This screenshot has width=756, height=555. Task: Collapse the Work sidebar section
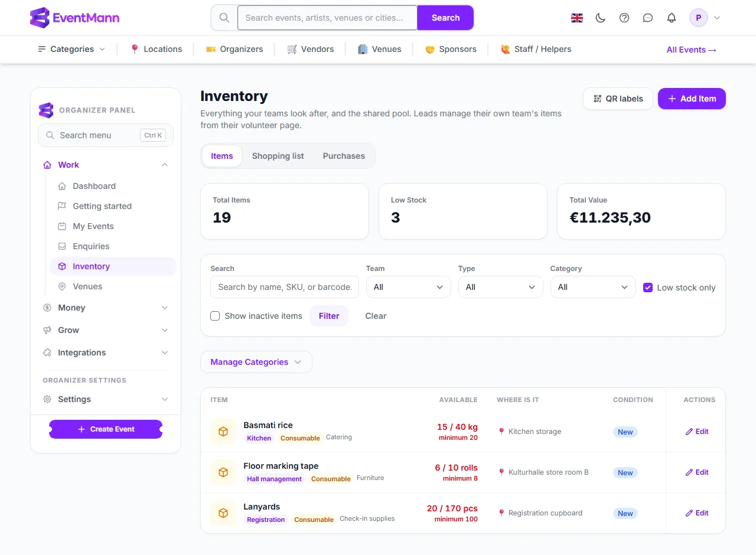[x=106, y=165]
